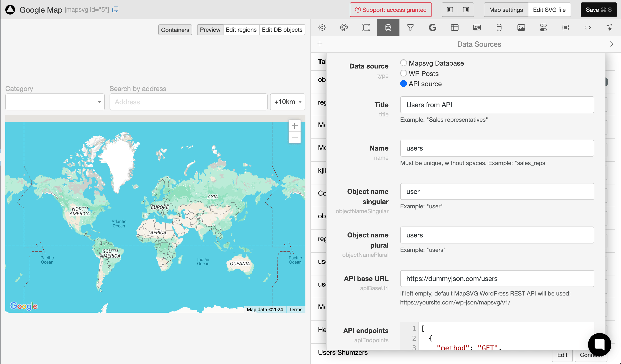Viewport: 621px width, 364px height.
Task: Open the Google integration panel
Action: click(433, 28)
